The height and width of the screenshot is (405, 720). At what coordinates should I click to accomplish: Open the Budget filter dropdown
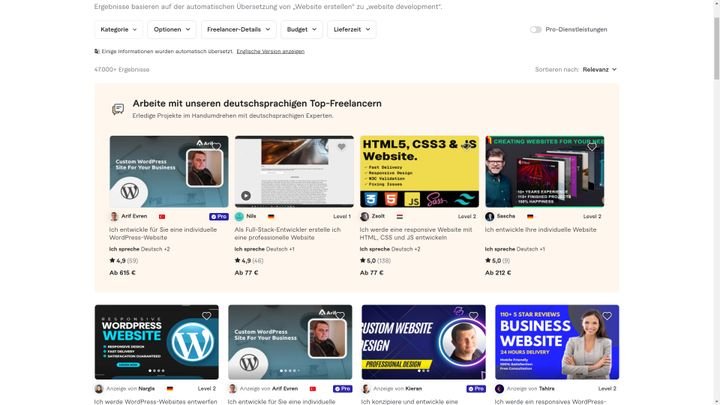(x=302, y=29)
